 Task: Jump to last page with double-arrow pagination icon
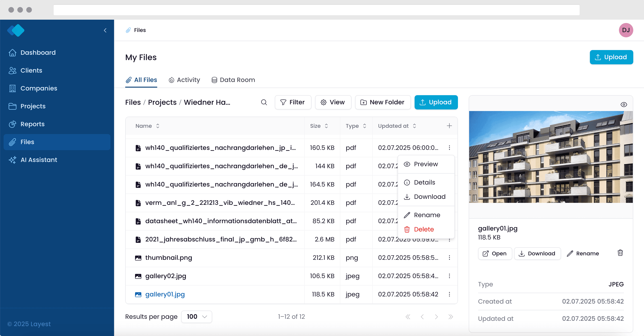click(451, 317)
